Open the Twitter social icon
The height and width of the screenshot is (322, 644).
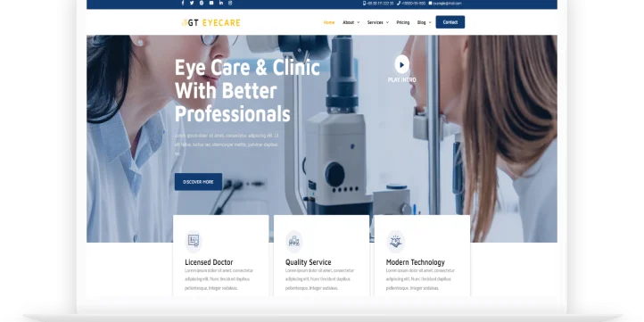click(x=192, y=3)
